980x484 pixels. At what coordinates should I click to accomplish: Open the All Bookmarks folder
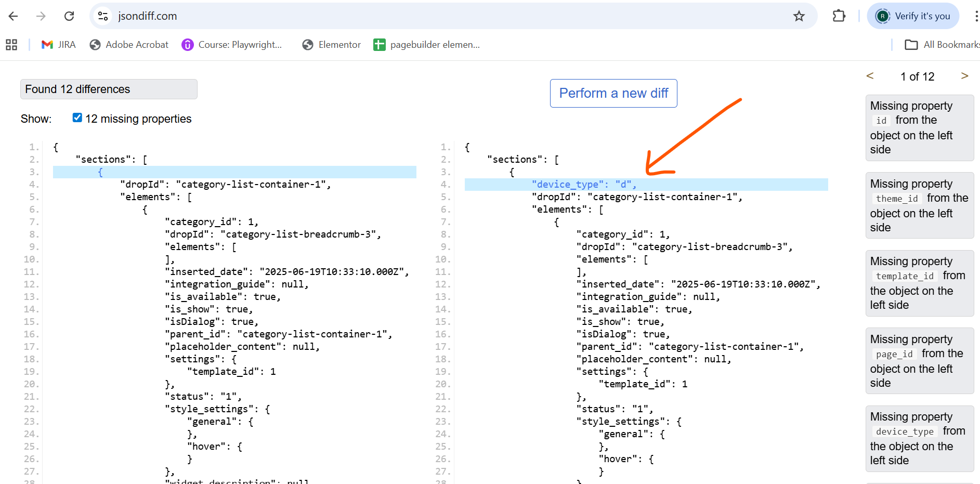pyautogui.click(x=942, y=45)
